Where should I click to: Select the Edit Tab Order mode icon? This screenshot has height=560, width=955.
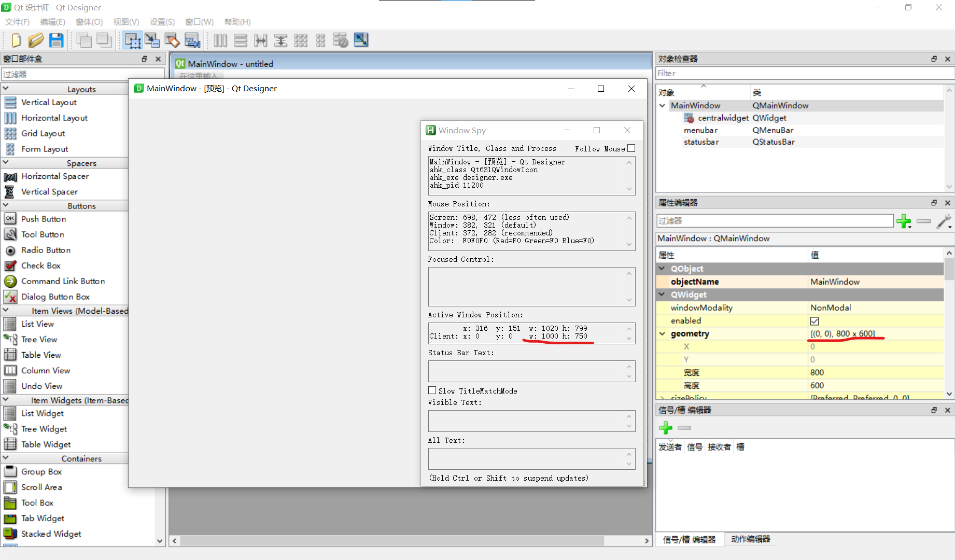point(192,40)
